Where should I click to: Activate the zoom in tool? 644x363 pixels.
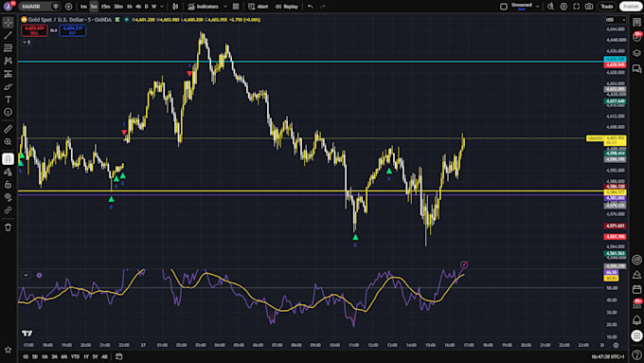coord(8,142)
